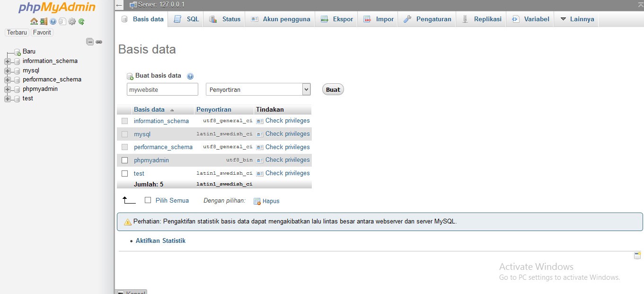Open the Replikasi tab
644x294 pixels.
(481, 19)
